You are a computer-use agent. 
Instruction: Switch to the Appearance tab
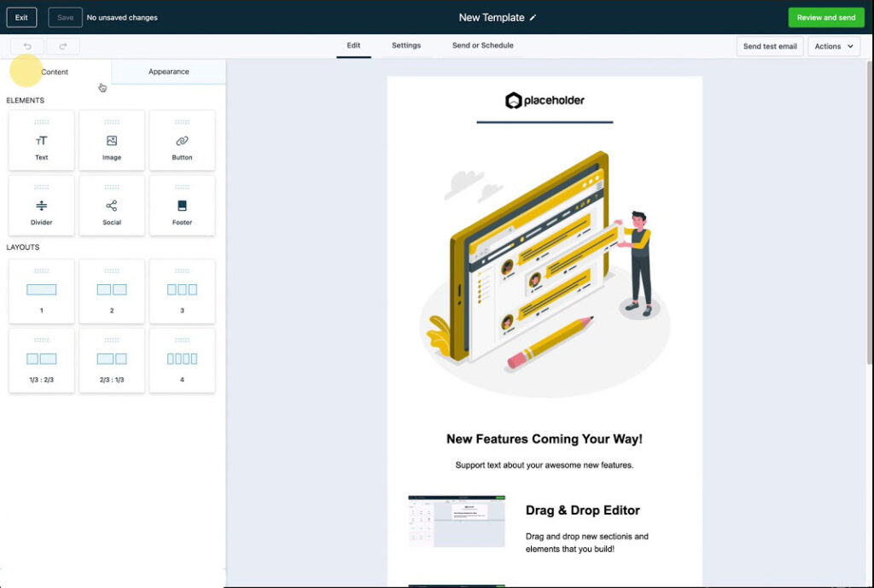point(168,72)
